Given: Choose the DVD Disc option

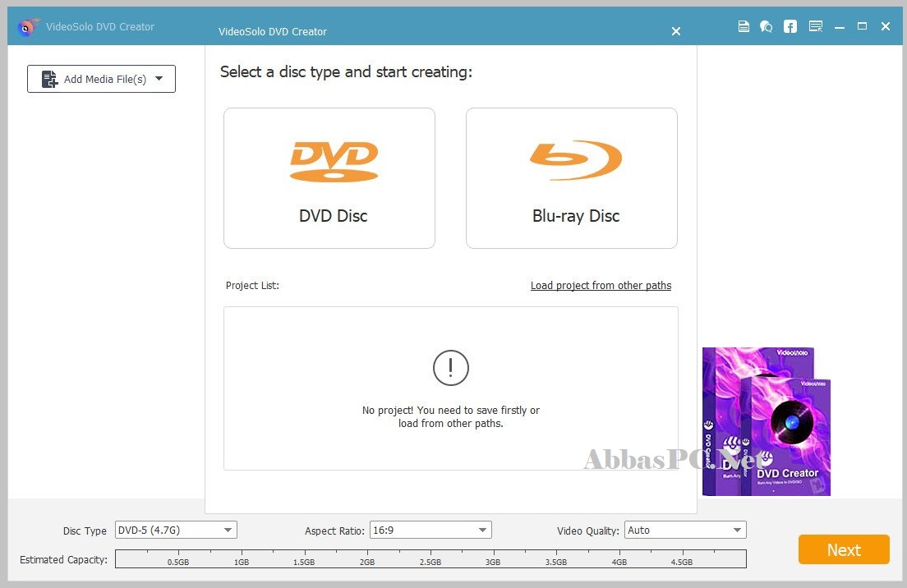Looking at the screenshot, I should click(329, 178).
